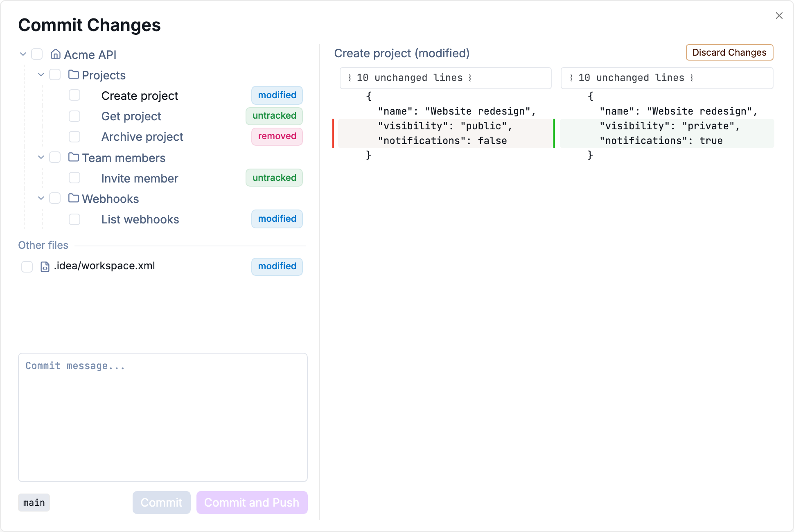Collapse the Acme API tree chevron

click(x=23, y=54)
